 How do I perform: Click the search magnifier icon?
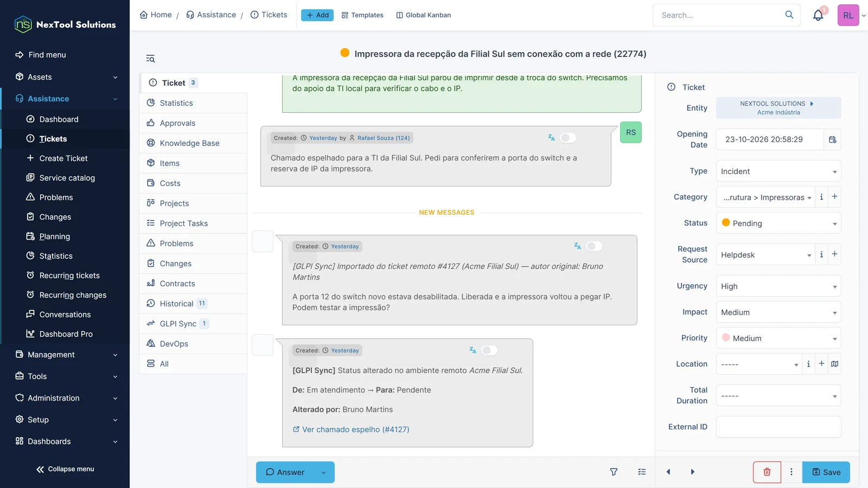tap(789, 15)
